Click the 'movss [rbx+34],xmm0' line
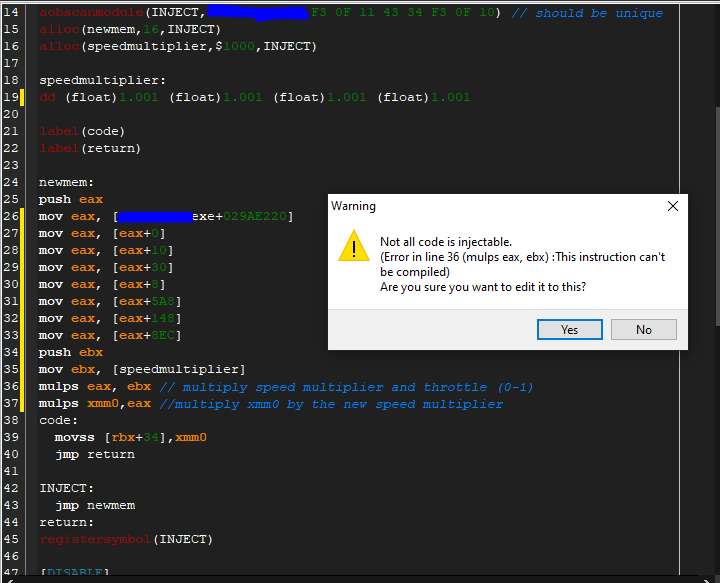 point(130,437)
